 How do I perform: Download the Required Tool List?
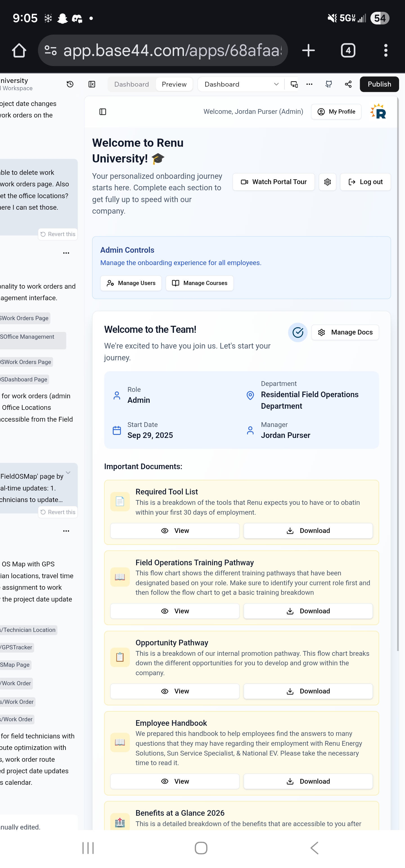pos(308,531)
